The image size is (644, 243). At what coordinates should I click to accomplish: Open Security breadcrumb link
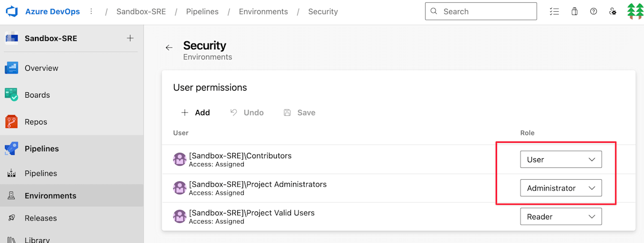point(323,11)
